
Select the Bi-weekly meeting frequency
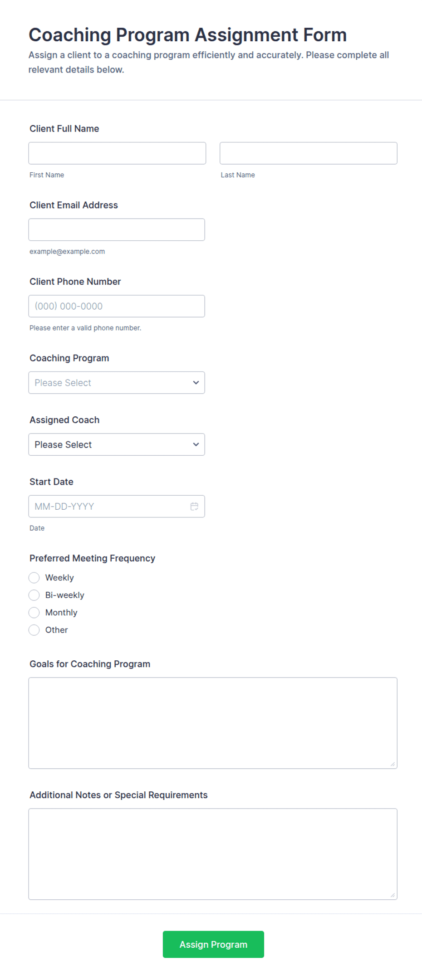coord(34,595)
